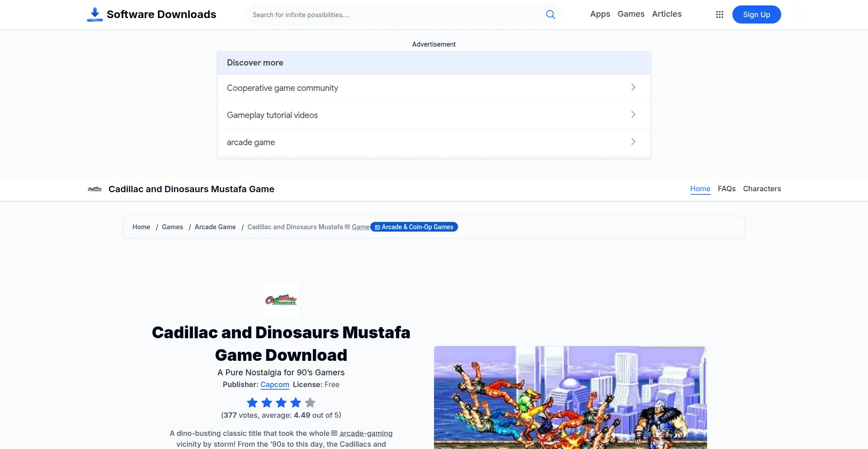This screenshot has height=449, width=868.
Task: Click the License: Free text
Action: tap(316, 385)
